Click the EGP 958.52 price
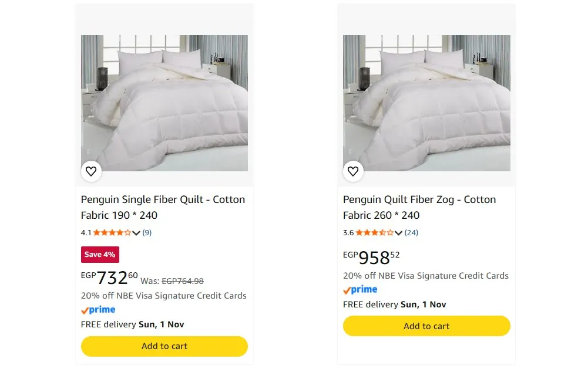 point(371,258)
